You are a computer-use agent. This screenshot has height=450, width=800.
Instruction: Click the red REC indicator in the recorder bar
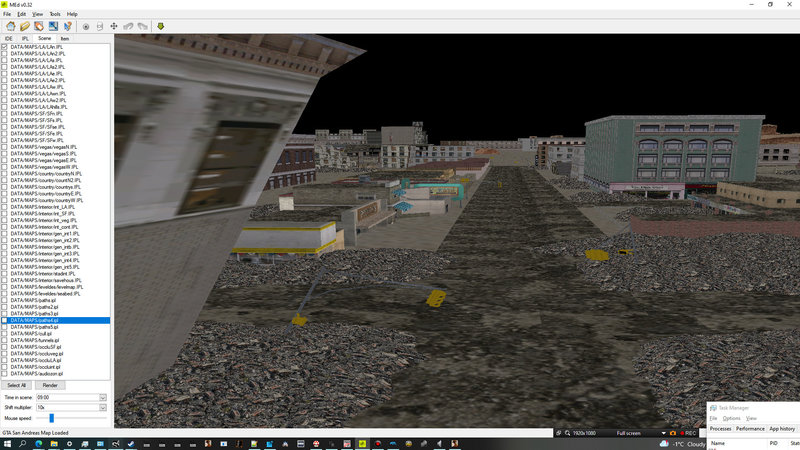click(x=688, y=433)
